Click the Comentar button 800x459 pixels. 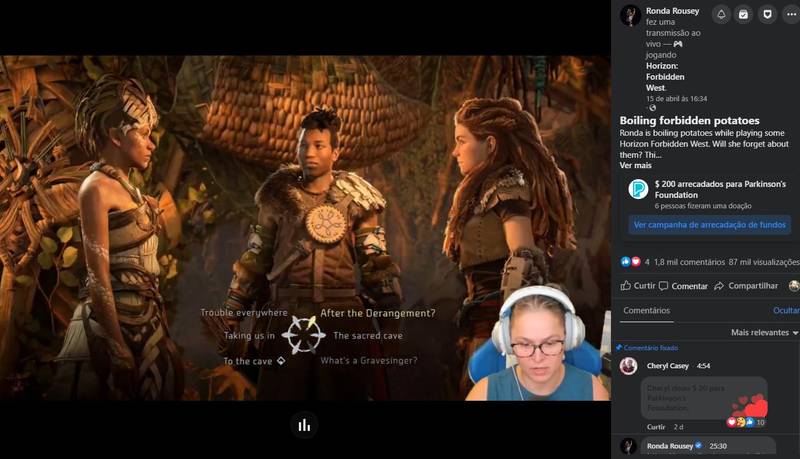click(x=683, y=286)
